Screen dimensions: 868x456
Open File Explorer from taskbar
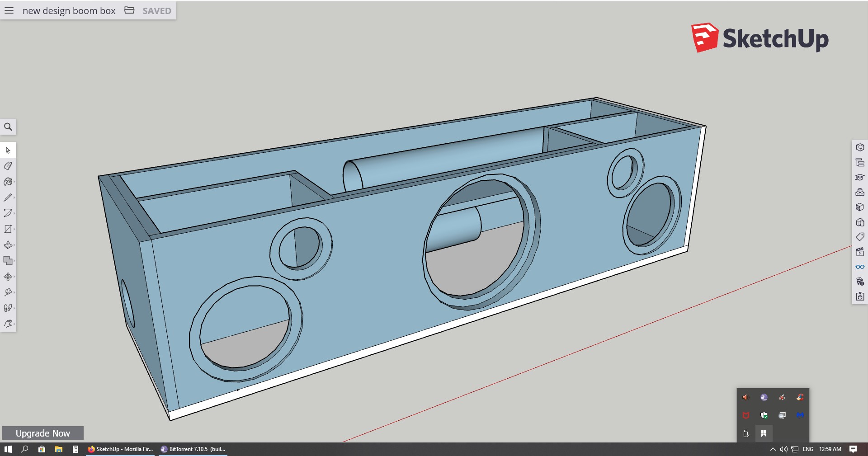point(59,449)
